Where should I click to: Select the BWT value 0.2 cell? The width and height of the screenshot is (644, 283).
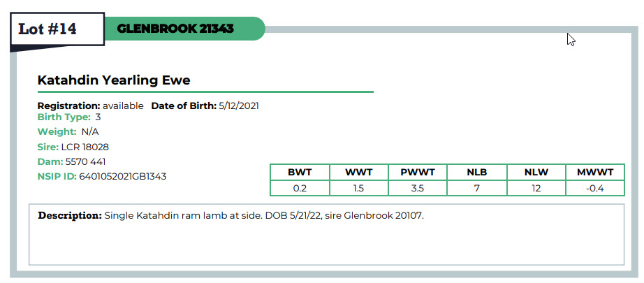[300, 188]
